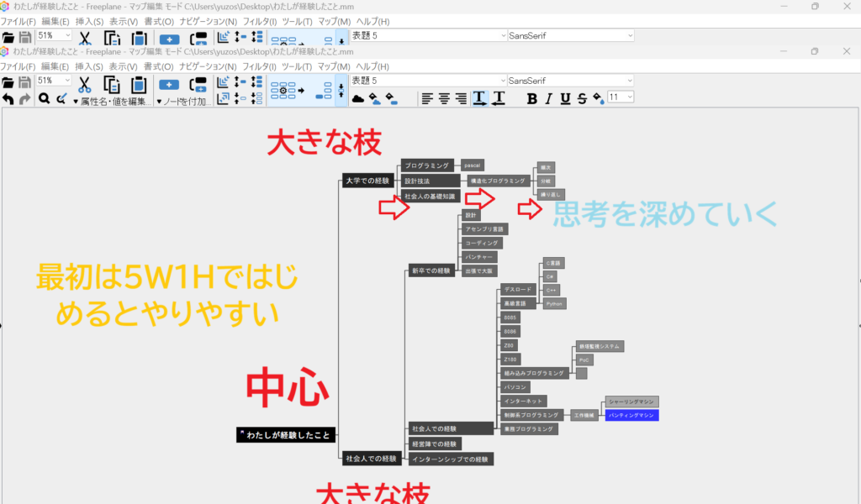The height and width of the screenshot is (504, 861).
Task: Expand the ノードを付加 dropdown
Action: pyautogui.click(x=185, y=101)
